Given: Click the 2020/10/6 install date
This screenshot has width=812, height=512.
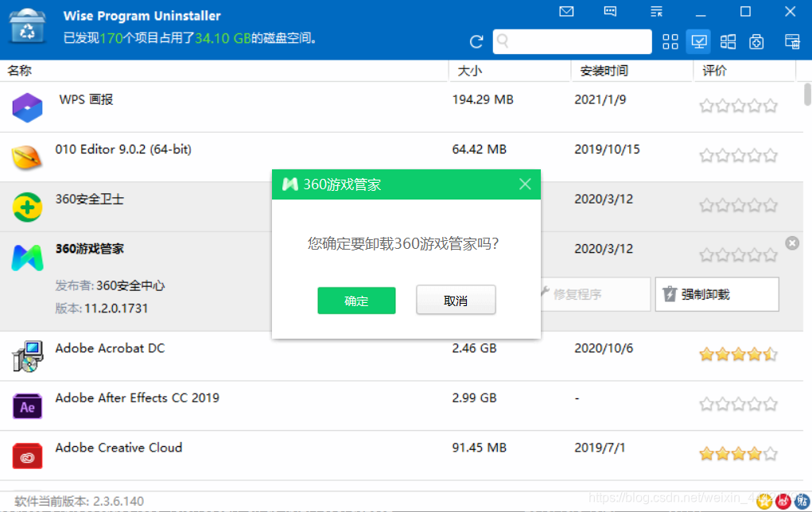Looking at the screenshot, I should click(x=604, y=348).
